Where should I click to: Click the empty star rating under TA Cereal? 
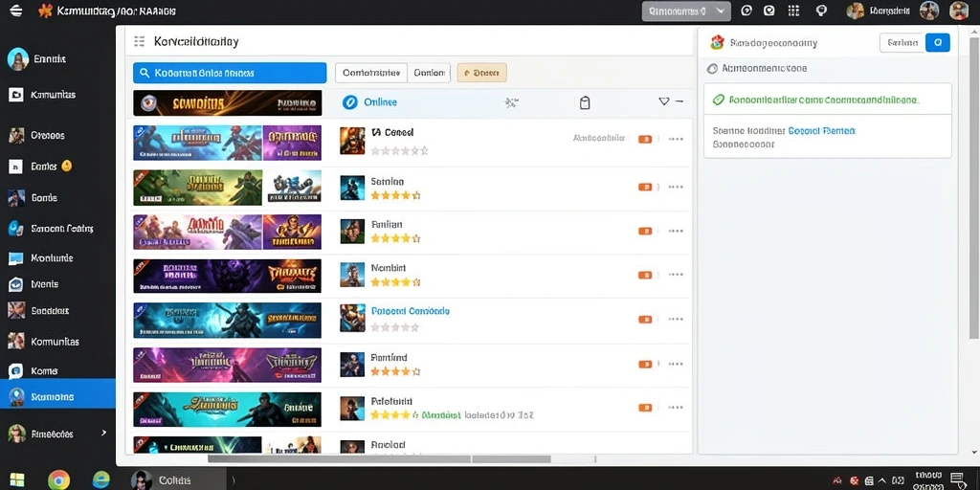(399, 150)
